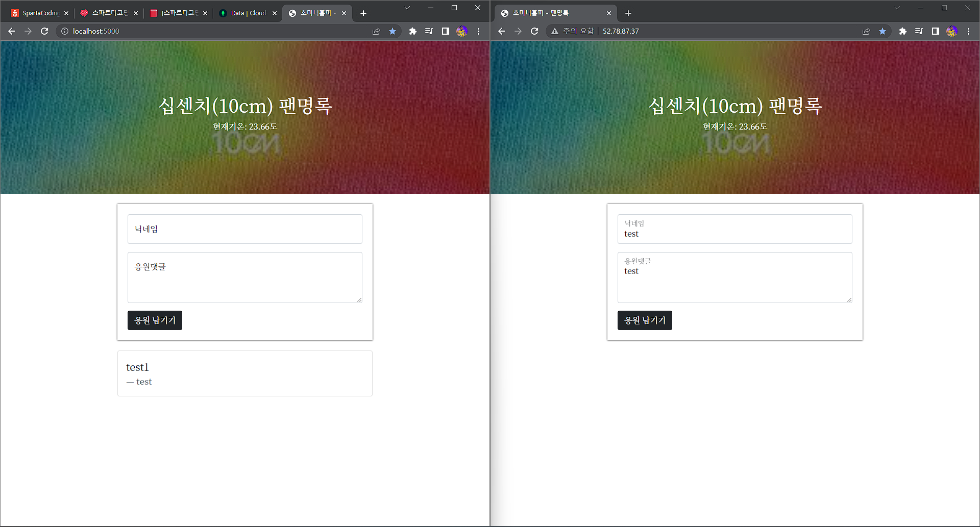
Task: Focus 응원댓글 textarea containing test on right page
Action: tap(735, 278)
